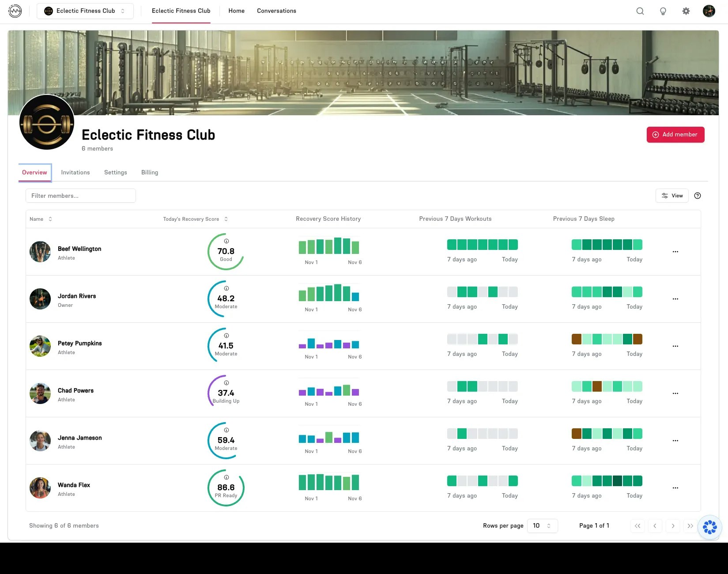Click info icon on Jordan Rivers' recovery score
Viewport: 728px width, 574px height.
[x=226, y=288]
